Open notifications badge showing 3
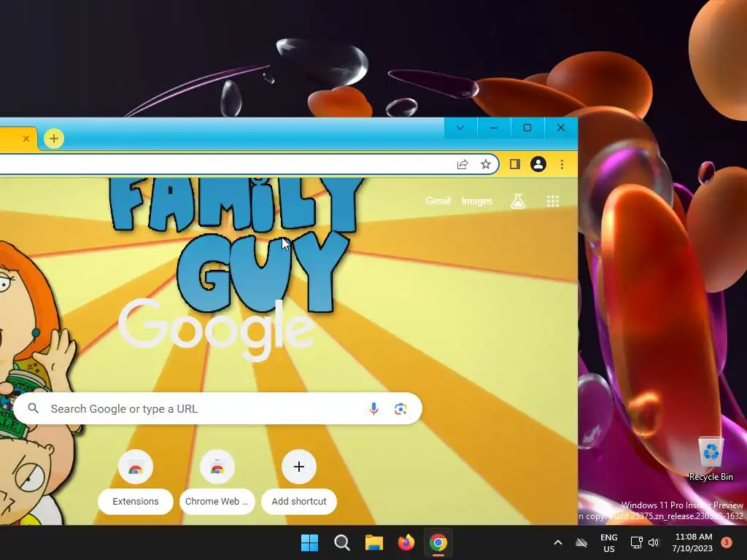747x560 pixels. click(727, 542)
